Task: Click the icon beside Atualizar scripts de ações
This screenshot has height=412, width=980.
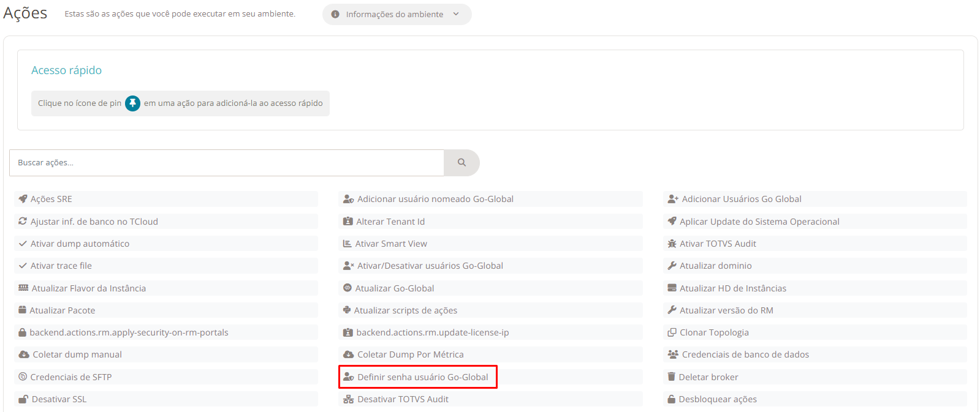Action: (347, 310)
